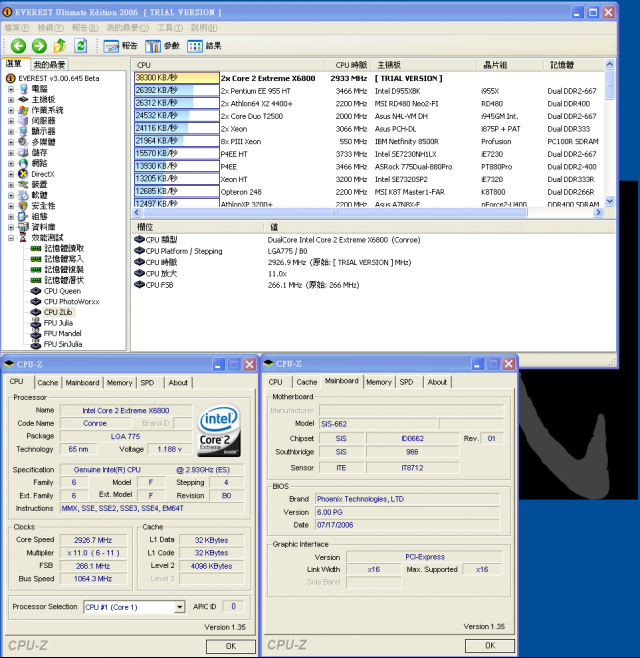
Task: Open the 報告 report toolbar button
Action: [x=120, y=46]
